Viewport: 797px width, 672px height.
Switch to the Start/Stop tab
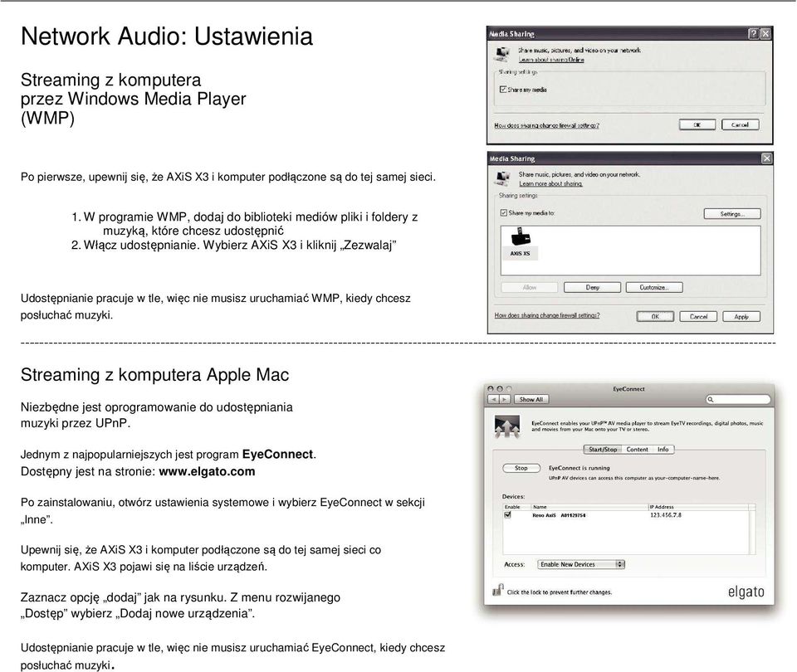(603, 450)
